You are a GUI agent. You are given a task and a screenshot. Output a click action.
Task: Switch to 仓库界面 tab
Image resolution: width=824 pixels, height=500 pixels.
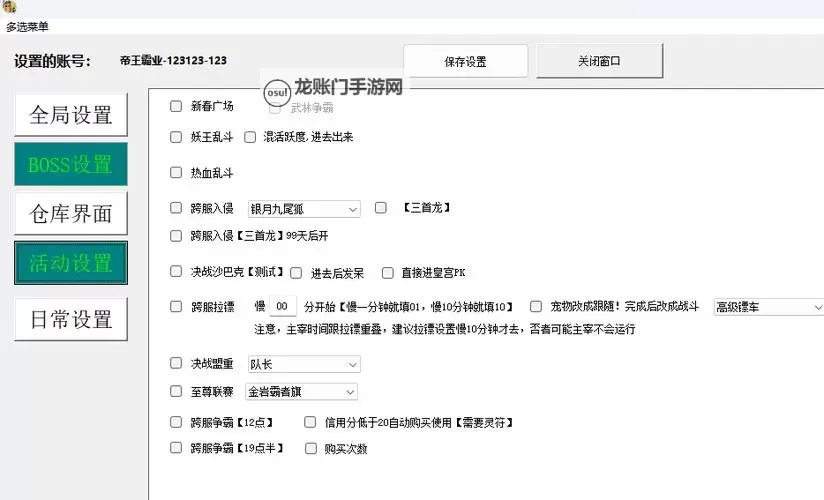click(x=71, y=213)
